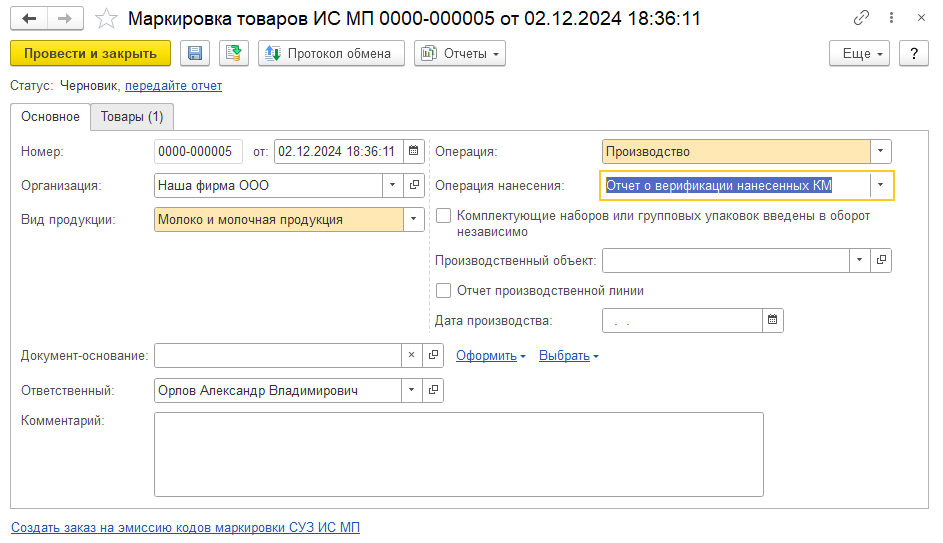Save document with floppy disk icon

pos(194,53)
